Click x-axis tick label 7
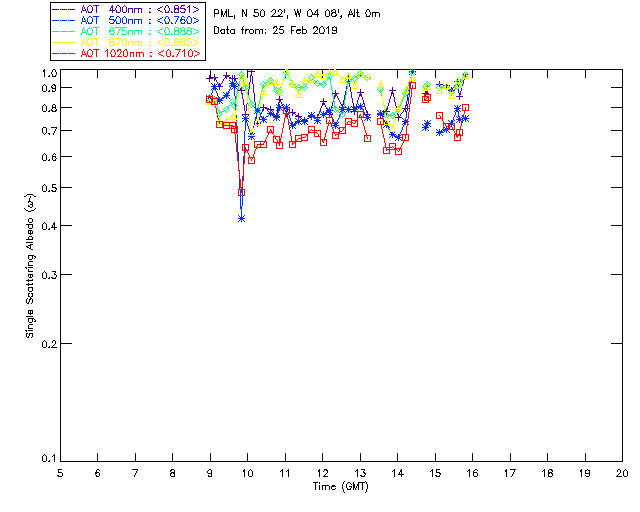Viewport: 640px width, 512px height. [x=135, y=473]
